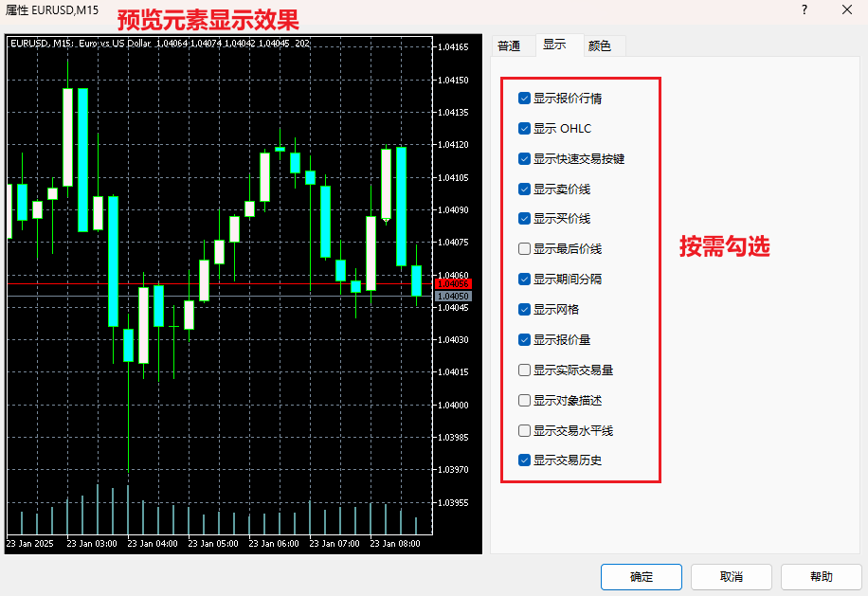The height and width of the screenshot is (596, 868).
Task: Open help with the 帮助 button
Action: (821, 576)
